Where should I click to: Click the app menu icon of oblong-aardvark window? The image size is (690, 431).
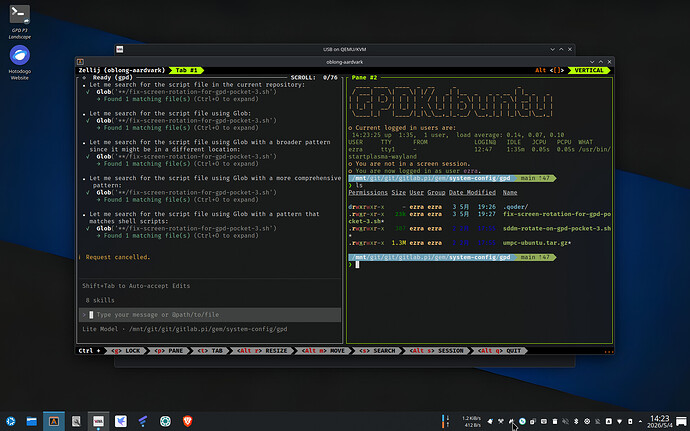pos(81,62)
